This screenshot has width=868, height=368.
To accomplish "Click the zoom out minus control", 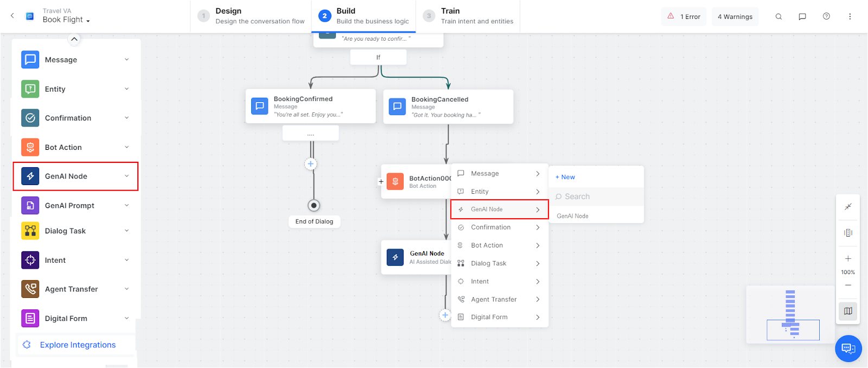I will click(848, 285).
